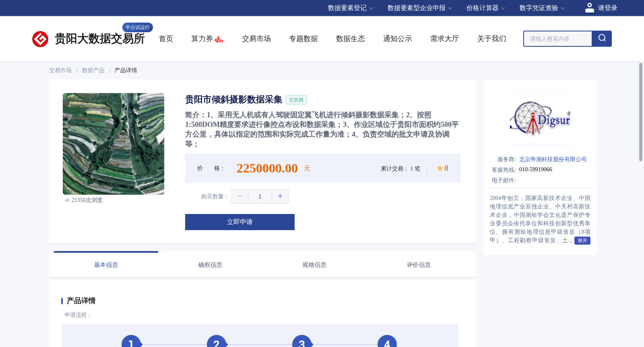Open the 价格计算器 dropdown
Viewport: 644px width, 347px height.
[486, 8]
